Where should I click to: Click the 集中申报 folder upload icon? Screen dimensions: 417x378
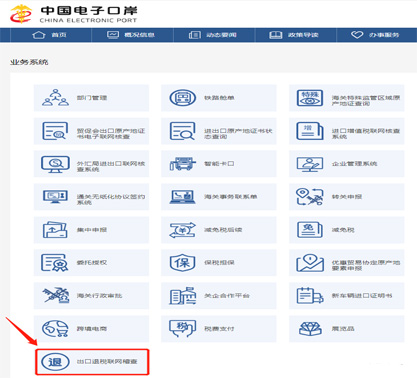point(55,230)
